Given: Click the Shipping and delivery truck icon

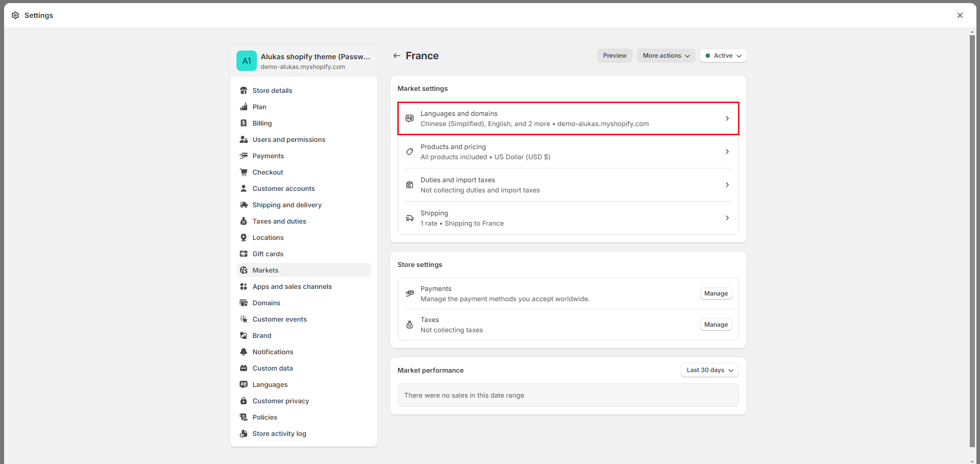Looking at the screenshot, I should [x=244, y=205].
